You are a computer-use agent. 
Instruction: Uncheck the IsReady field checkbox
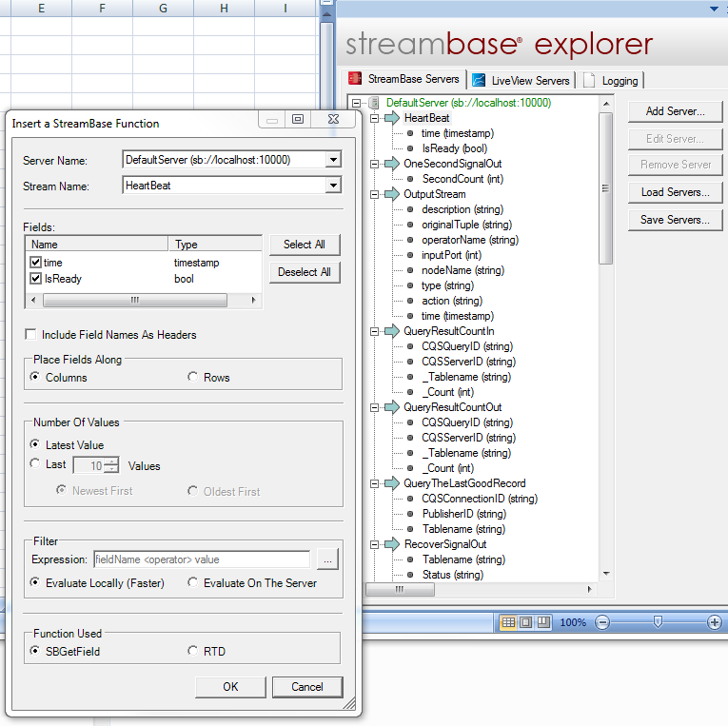pos(36,279)
